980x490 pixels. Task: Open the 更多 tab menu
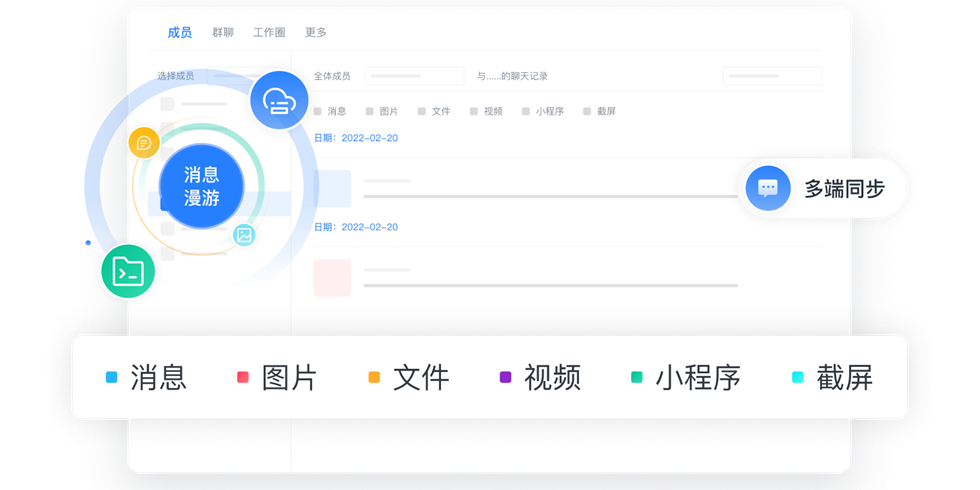[x=316, y=33]
